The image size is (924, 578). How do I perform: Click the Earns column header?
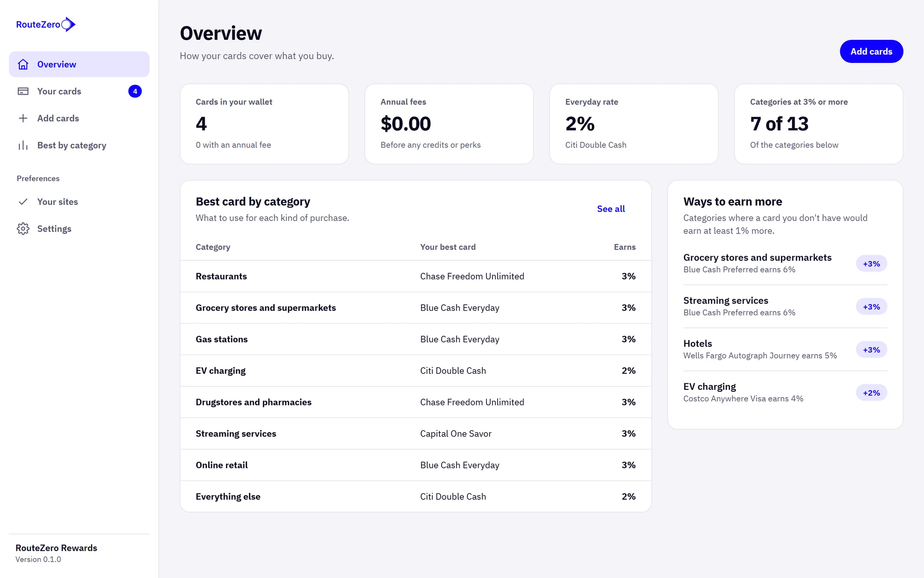[625, 247]
